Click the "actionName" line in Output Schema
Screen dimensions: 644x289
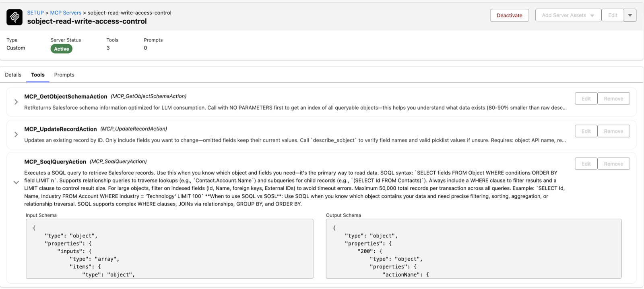pos(405,274)
